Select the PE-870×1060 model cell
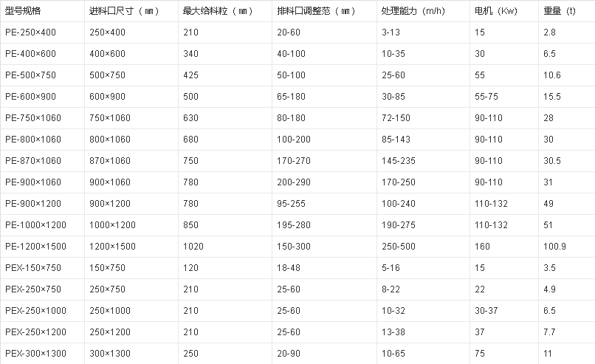Viewport: 595px width, 364px height. (32, 161)
